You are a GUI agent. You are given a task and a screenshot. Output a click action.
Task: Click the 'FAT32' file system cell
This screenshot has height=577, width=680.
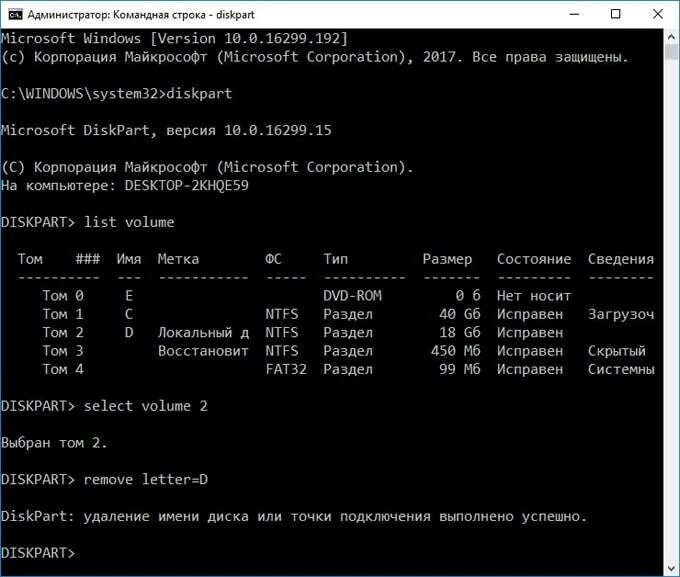pyautogui.click(x=286, y=369)
